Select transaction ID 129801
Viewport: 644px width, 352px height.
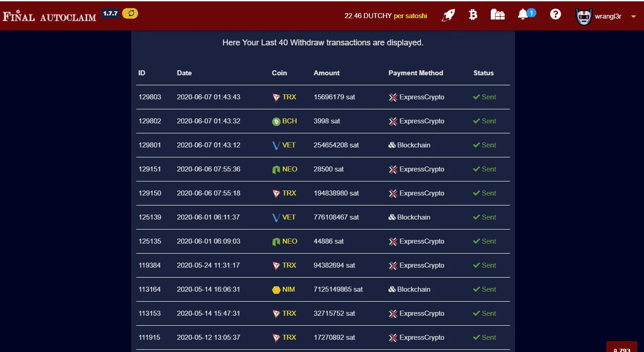pyautogui.click(x=150, y=145)
